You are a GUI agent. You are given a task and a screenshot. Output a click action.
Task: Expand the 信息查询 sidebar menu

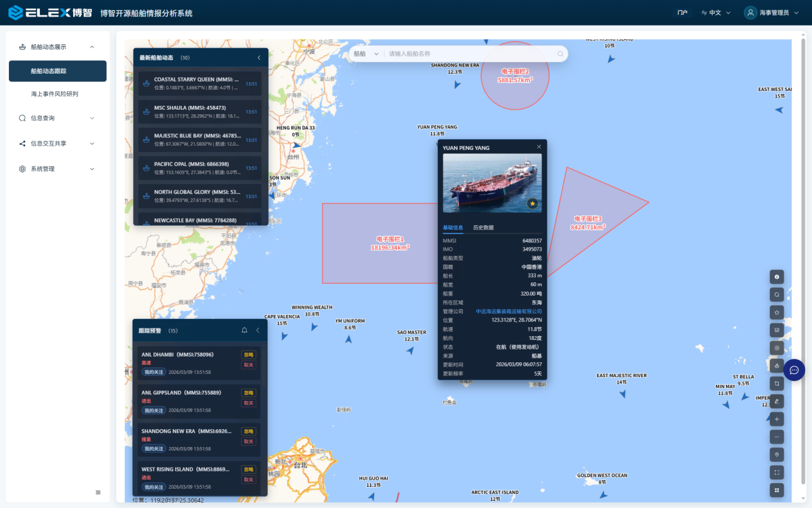pyautogui.click(x=58, y=118)
